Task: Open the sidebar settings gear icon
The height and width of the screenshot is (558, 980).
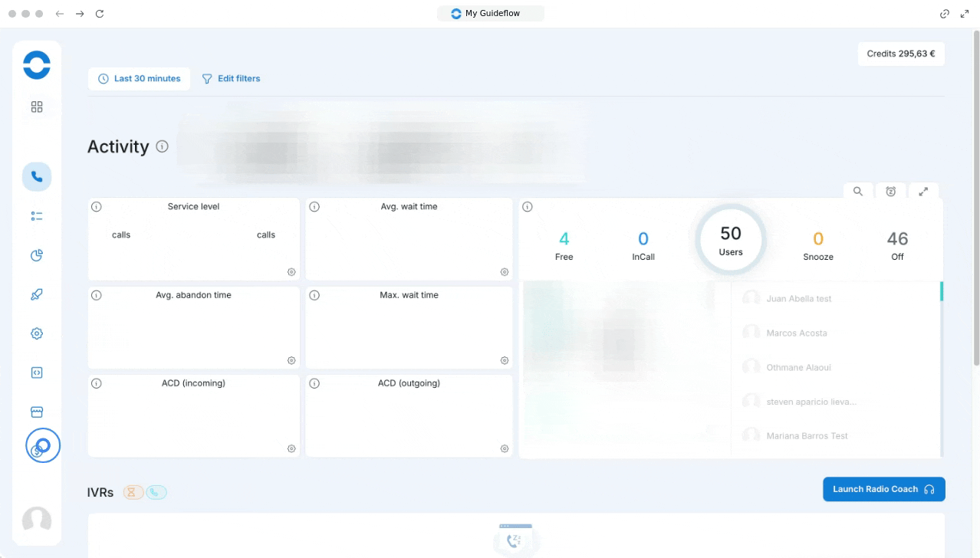Action: 37,333
